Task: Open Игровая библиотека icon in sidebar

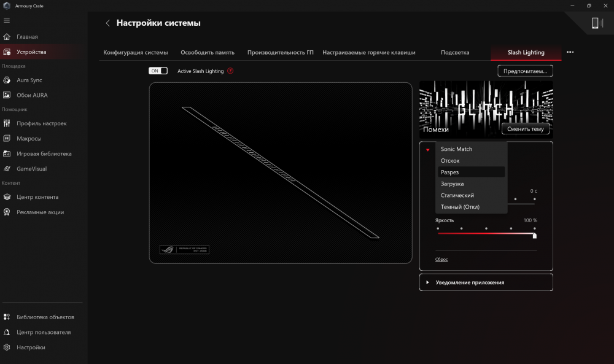Action: pyautogui.click(x=7, y=153)
